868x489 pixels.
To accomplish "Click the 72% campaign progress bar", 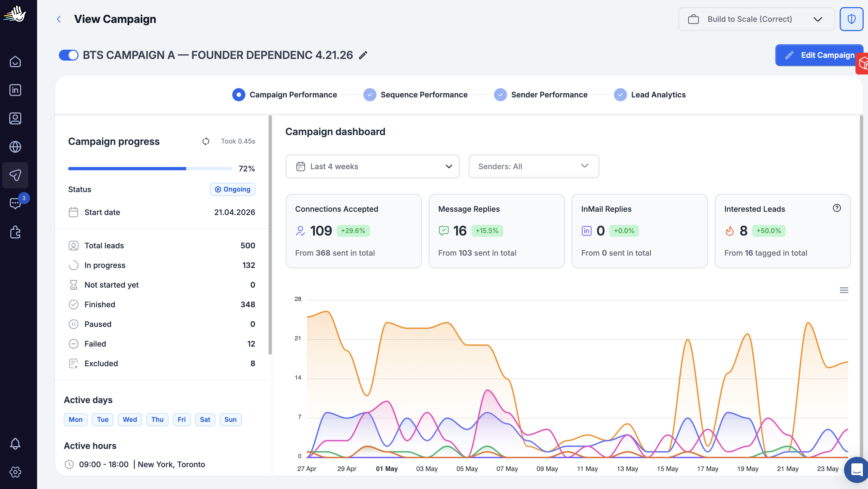I will pos(150,169).
